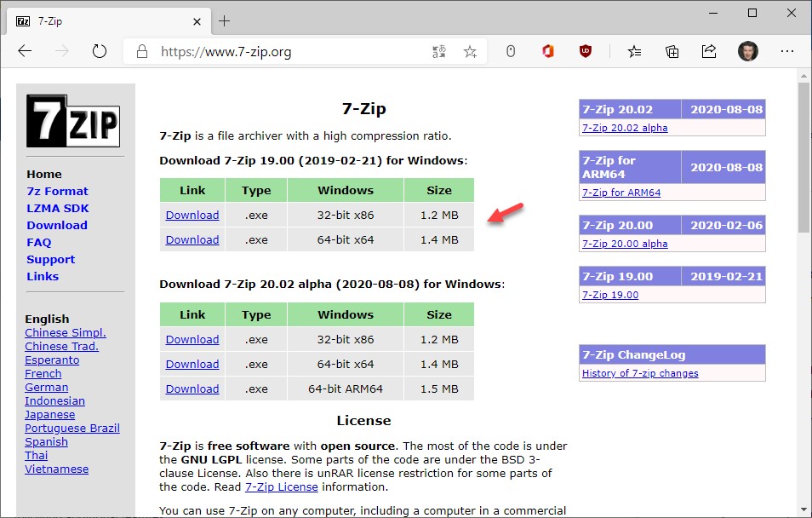The height and width of the screenshot is (518, 812).
Task: Add page to favorites with star icon
Action: [470, 52]
